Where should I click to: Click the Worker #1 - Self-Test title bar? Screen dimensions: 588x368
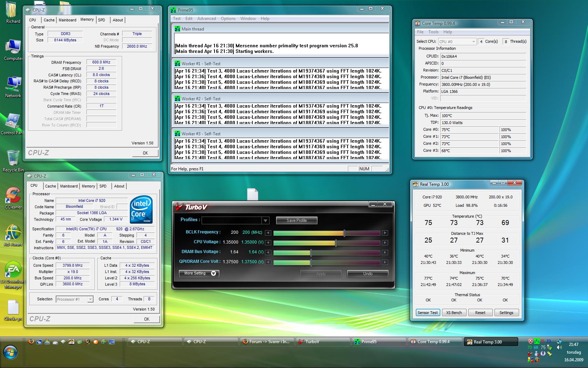(280, 63)
